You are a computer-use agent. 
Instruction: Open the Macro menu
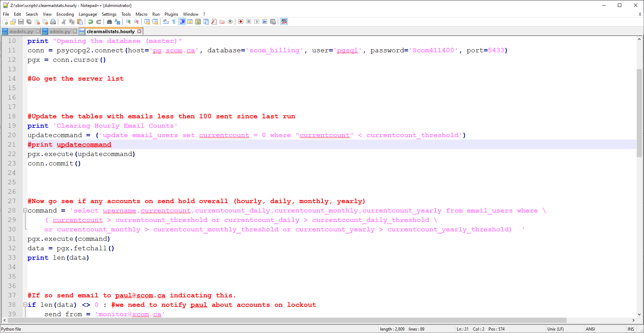pos(141,14)
